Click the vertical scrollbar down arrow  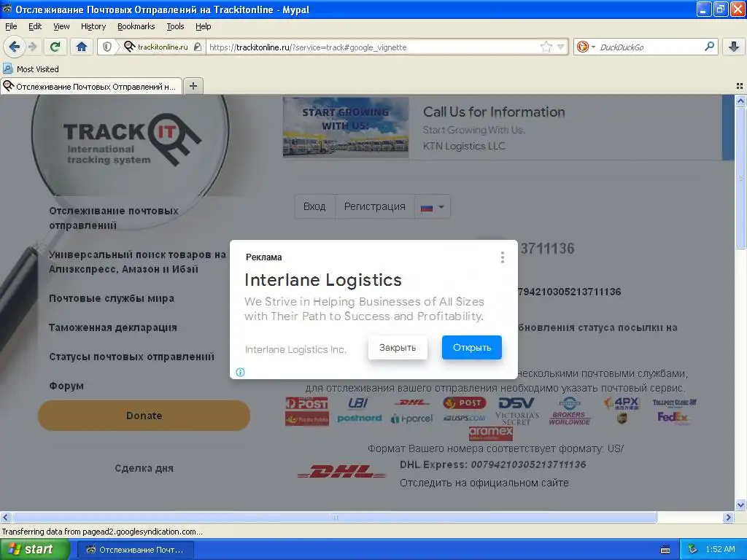pyautogui.click(x=740, y=505)
